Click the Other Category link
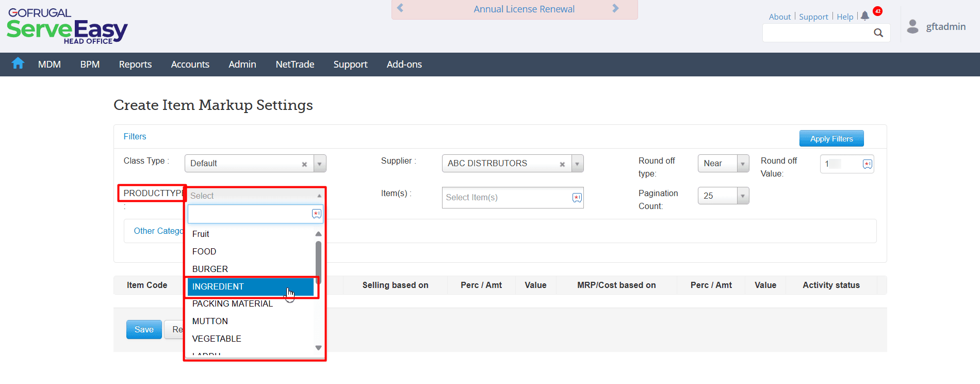The image size is (980, 384). (159, 231)
